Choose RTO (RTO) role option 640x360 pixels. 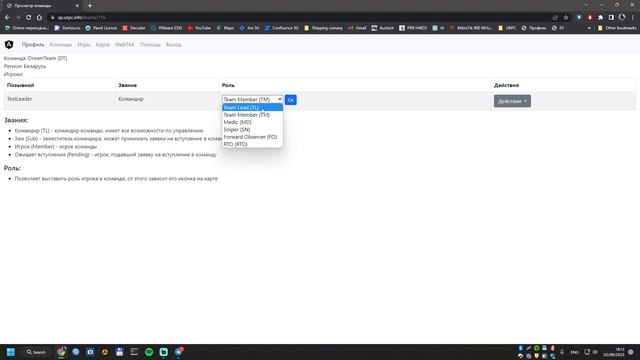click(x=252, y=144)
